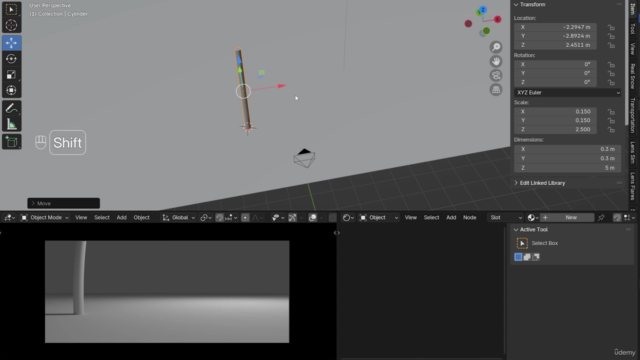Select the Rotate tool
This screenshot has width=640, height=360.
11,59
